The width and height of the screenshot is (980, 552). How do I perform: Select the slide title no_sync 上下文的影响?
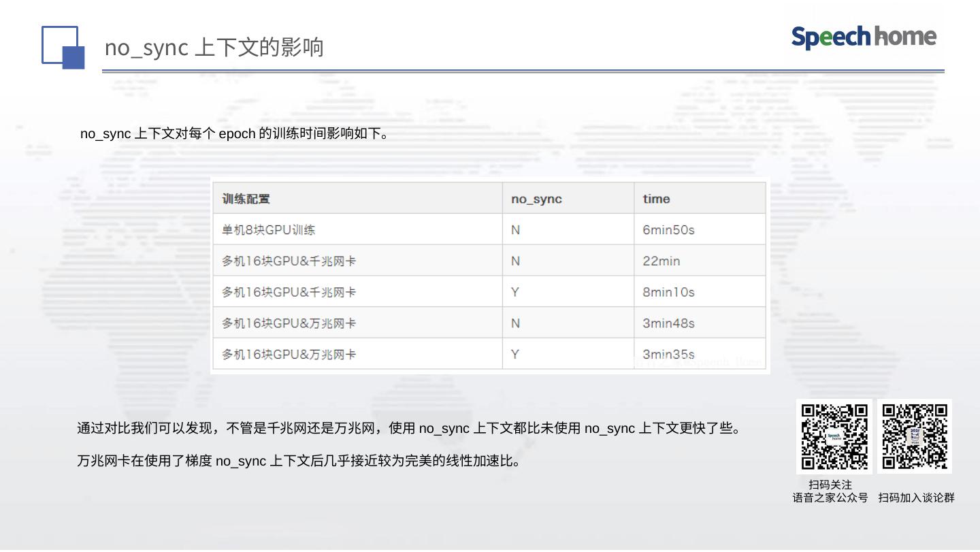coord(214,48)
